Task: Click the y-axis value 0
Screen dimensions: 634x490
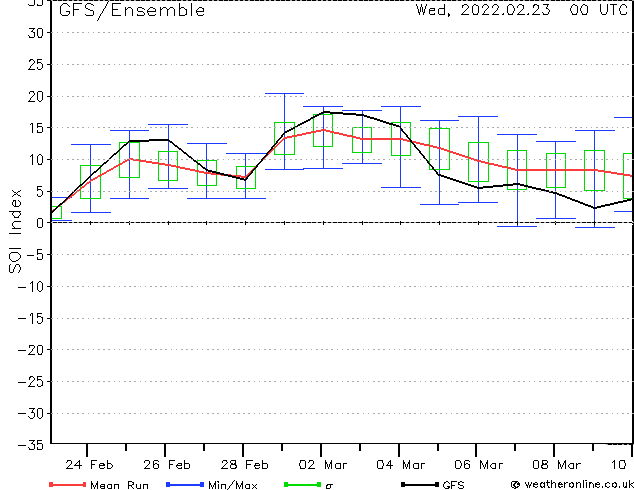Action: coord(40,223)
